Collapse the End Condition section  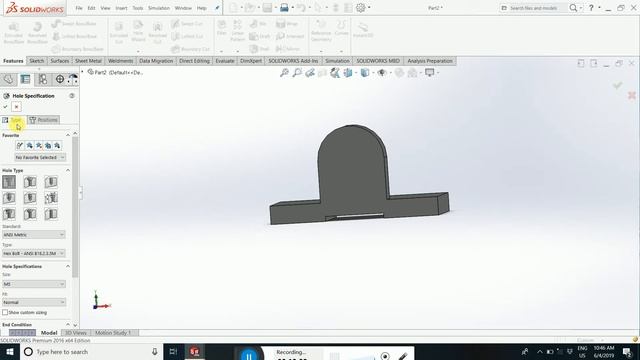[x=68, y=324]
